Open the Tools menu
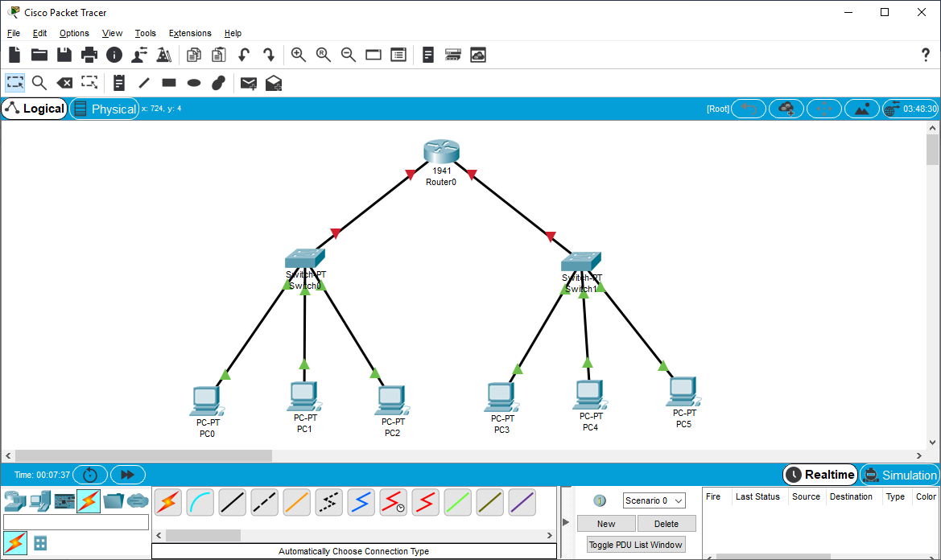941x560 pixels. [x=145, y=33]
